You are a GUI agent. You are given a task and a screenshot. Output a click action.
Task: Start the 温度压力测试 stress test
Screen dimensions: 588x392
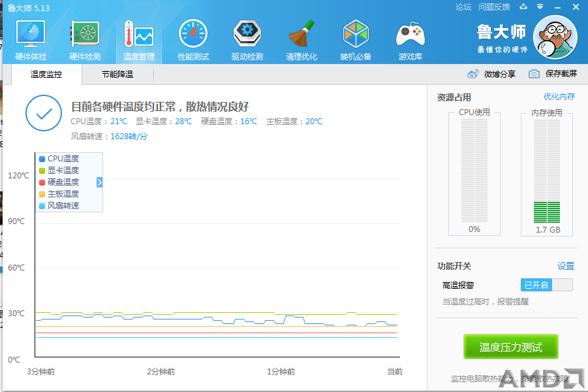pos(511,347)
